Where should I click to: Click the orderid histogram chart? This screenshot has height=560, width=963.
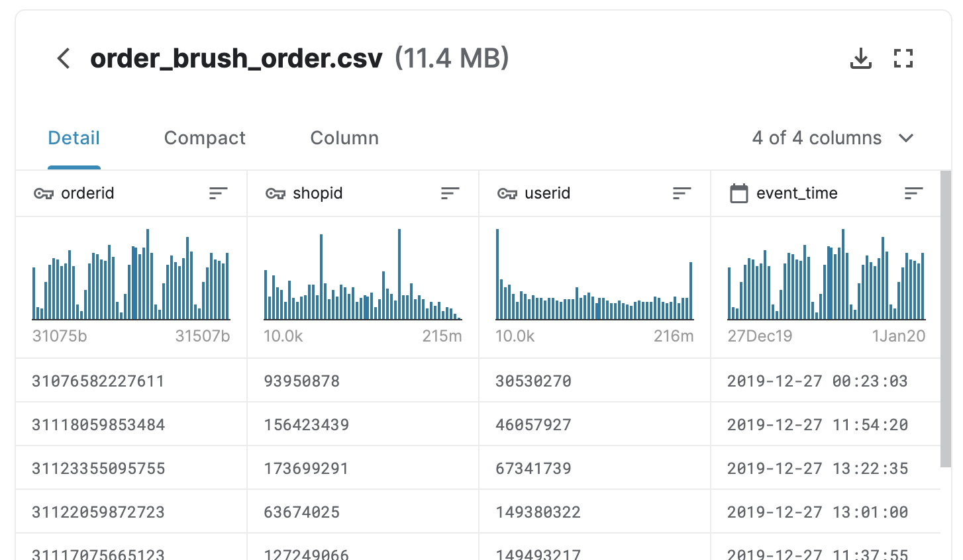pyautogui.click(x=131, y=274)
